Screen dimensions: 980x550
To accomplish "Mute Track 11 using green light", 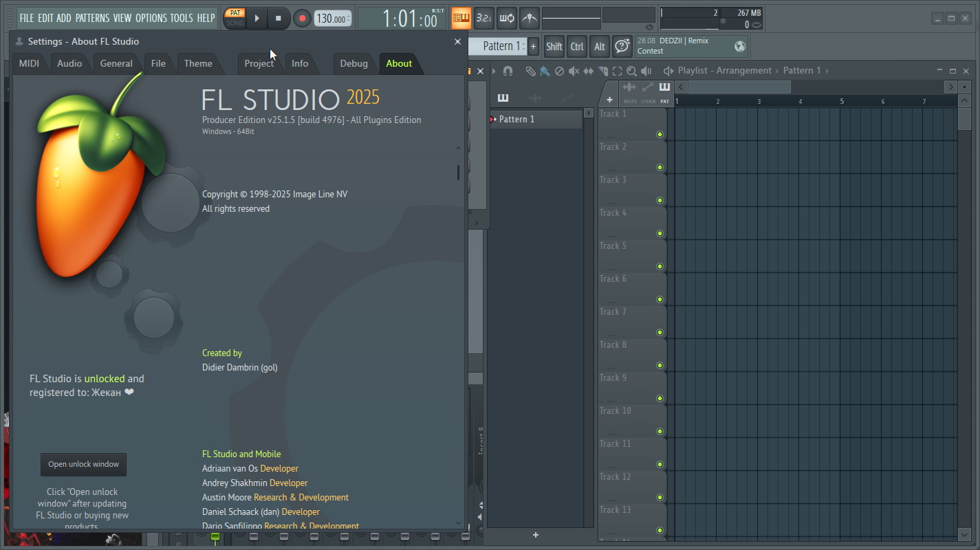I will pos(660,465).
